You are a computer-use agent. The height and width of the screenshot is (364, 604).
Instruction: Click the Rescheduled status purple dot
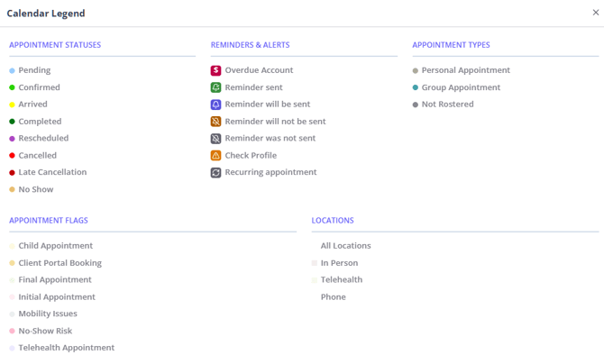tap(12, 138)
